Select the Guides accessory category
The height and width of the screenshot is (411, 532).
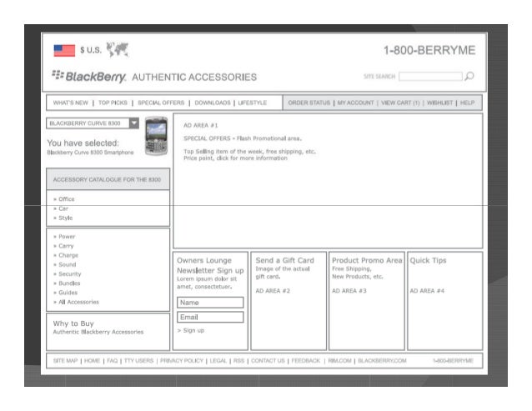point(68,293)
